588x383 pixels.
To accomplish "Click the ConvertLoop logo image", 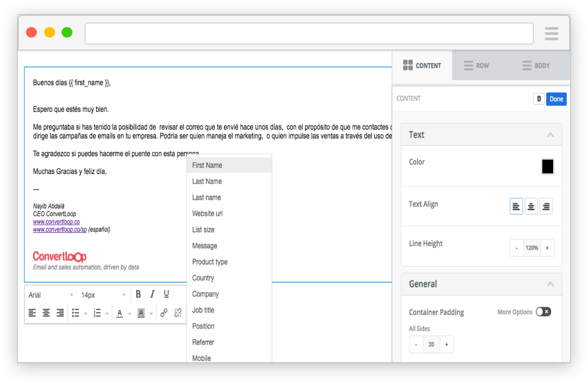I will tap(59, 257).
